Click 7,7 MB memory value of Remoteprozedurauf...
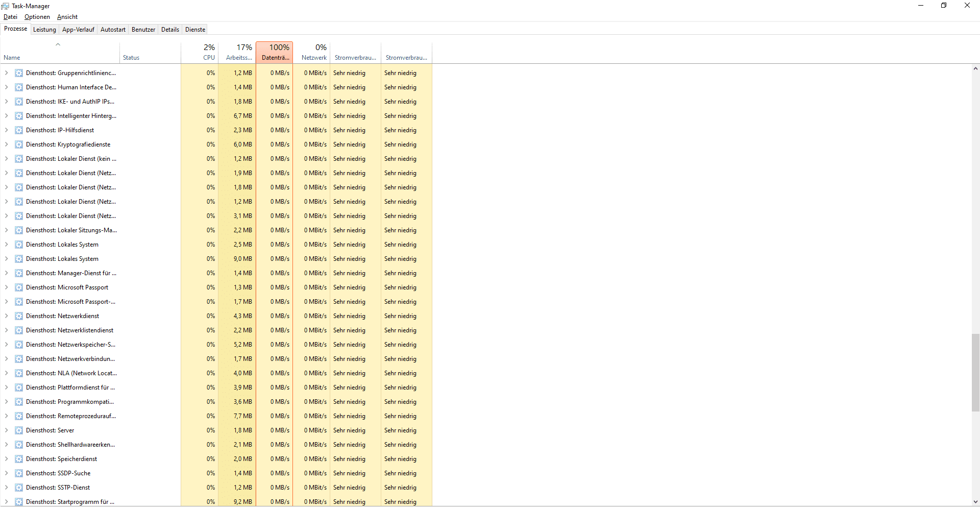980x509 pixels. point(243,416)
